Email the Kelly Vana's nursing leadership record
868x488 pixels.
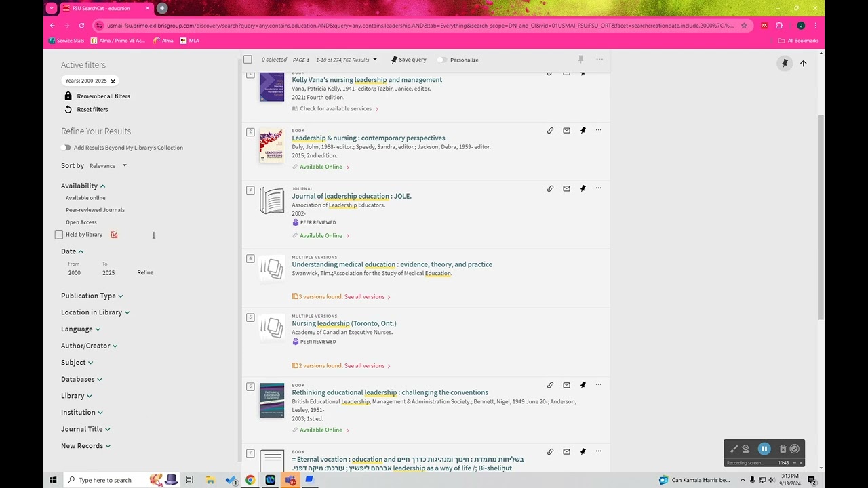pyautogui.click(x=566, y=73)
